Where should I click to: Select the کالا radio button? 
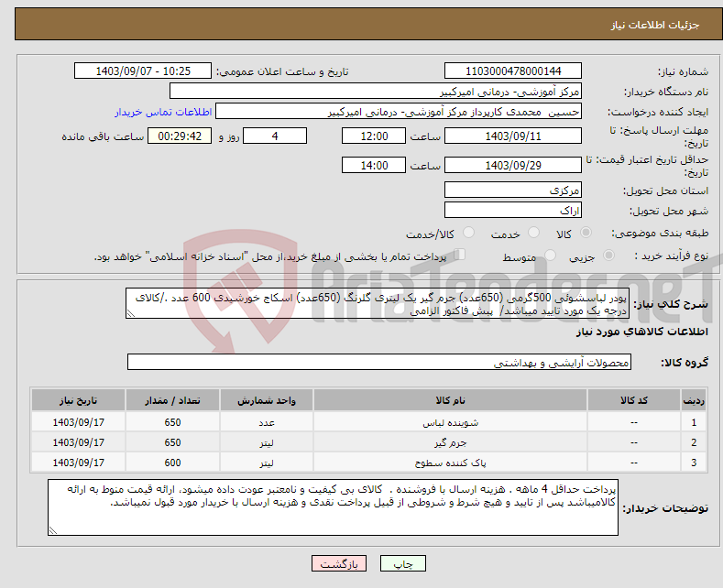(x=586, y=233)
